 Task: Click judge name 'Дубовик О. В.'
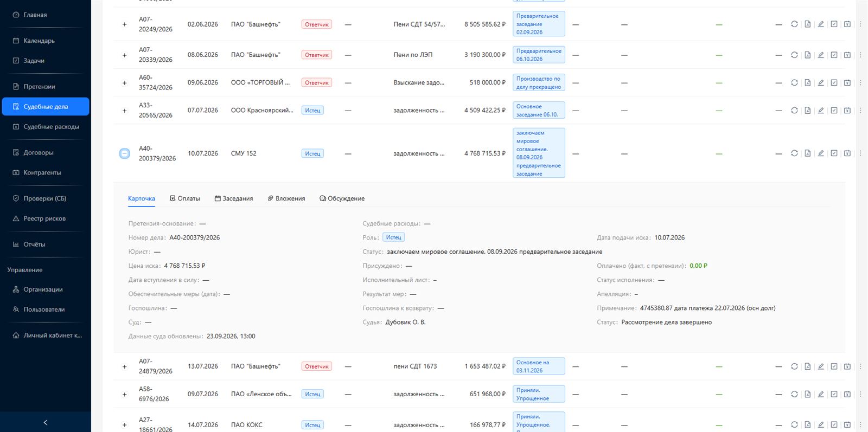pos(405,322)
